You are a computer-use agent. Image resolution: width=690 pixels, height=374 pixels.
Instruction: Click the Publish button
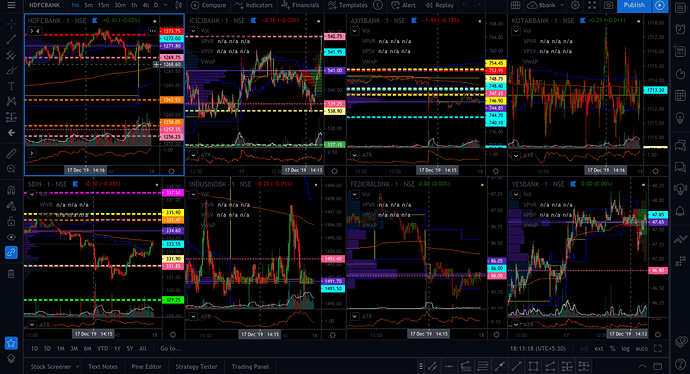(634, 5)
